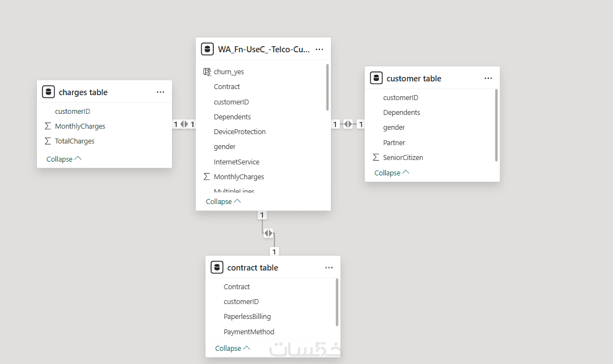Click the churn_yes calculated column icon
The height and width of the screenshot is (364, 613).
[207, 71]
